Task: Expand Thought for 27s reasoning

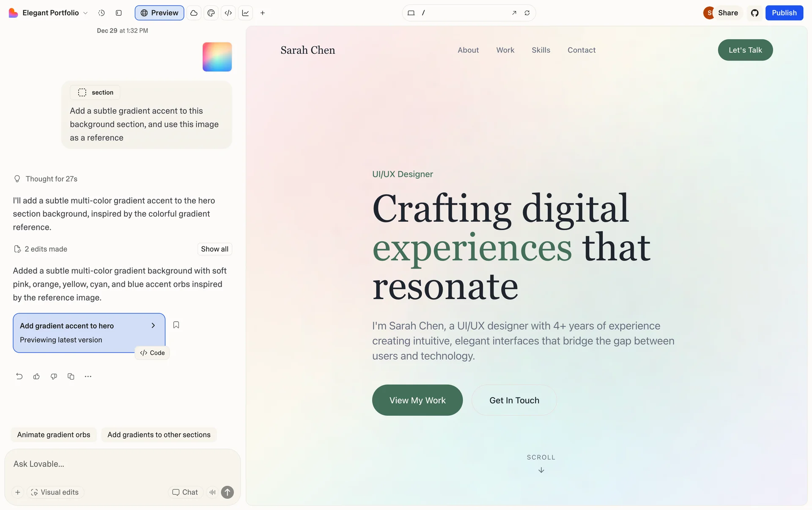Action: coord(51,179)
